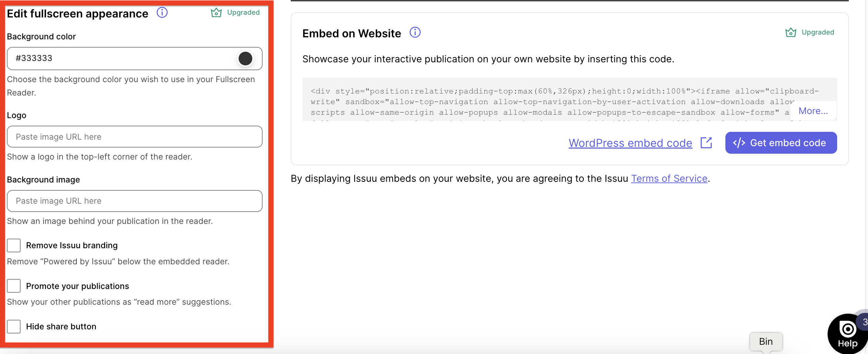Enable Remove Issuu branding
This screenshot has height=354, width=868.
(x=14, y=245)
